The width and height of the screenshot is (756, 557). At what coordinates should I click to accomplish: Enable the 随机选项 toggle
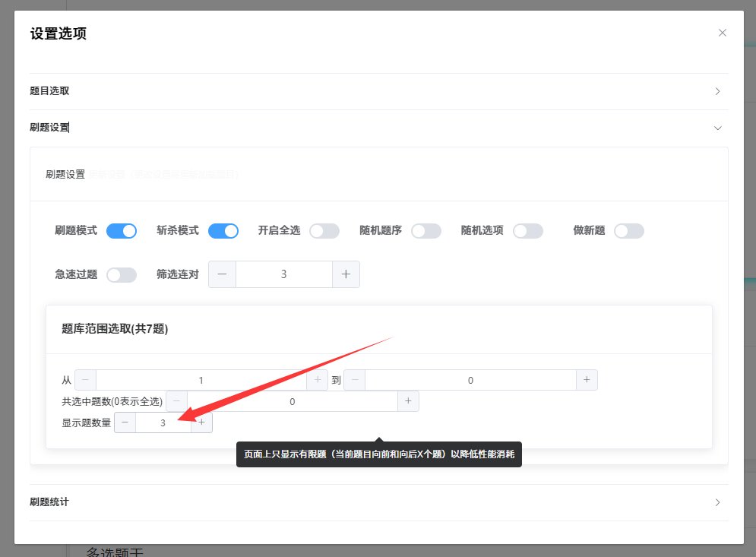click(x=528, y=230)
